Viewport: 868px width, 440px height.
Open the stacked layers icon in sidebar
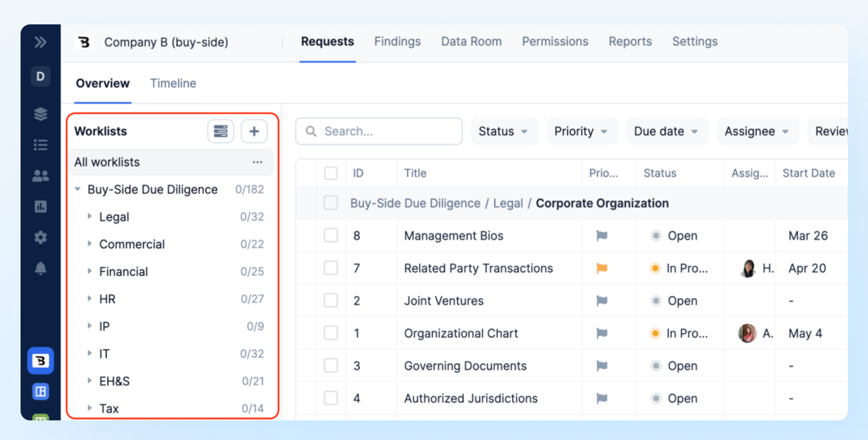[x=41, y=114]
